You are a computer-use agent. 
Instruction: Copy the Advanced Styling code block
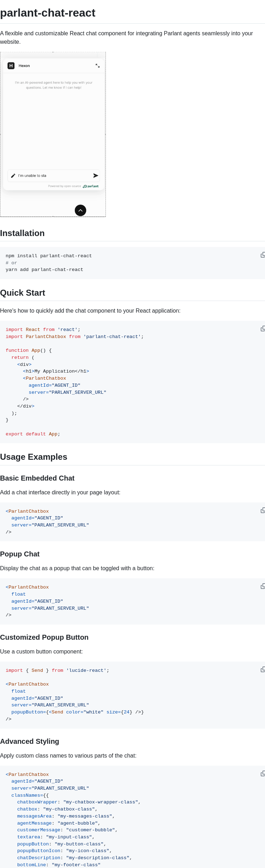tap(263, 774)
